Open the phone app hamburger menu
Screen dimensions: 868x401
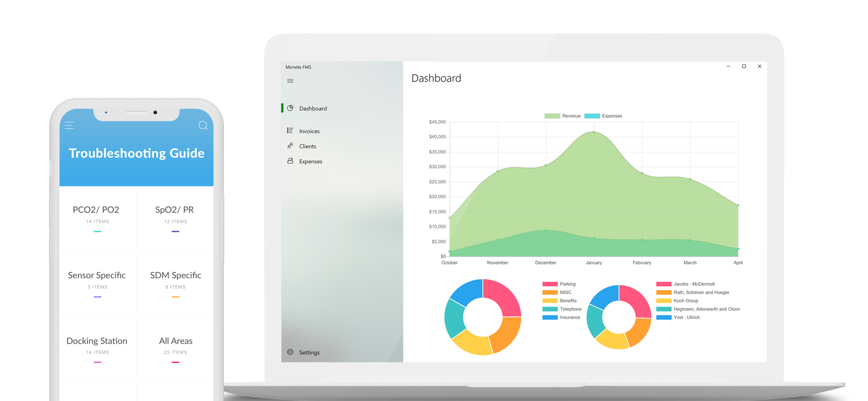69,126
